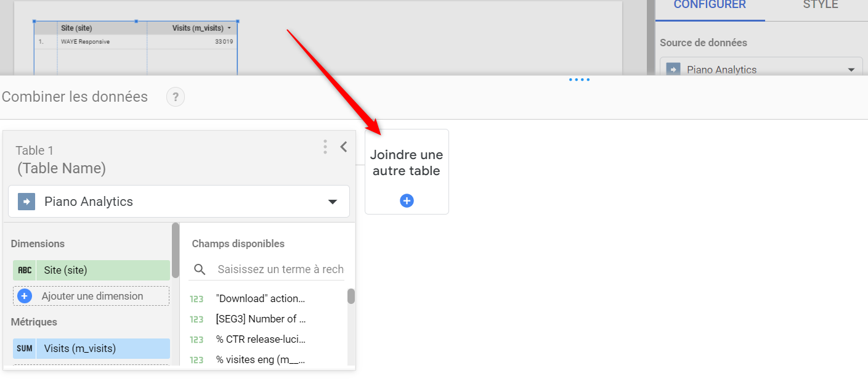Select the "Download" action field
This screenshot has width=868, height=381.
coord(261,298)
